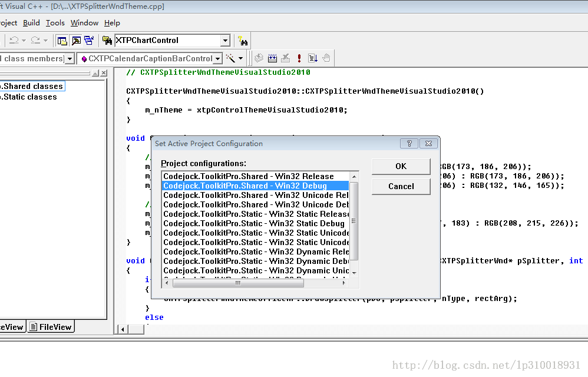The image size is (588, 377).
Task: Click the Stop Build icon
Action: point(286,58)
